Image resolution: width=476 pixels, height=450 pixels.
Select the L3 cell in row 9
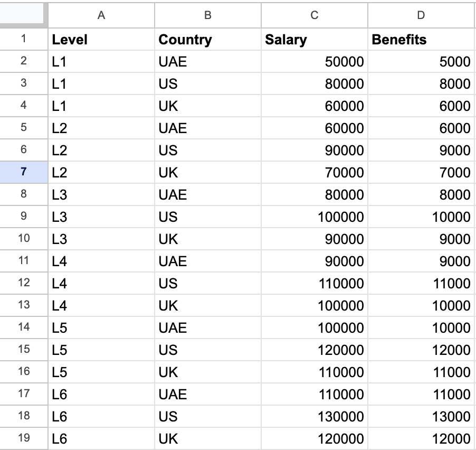click(101, 217)
